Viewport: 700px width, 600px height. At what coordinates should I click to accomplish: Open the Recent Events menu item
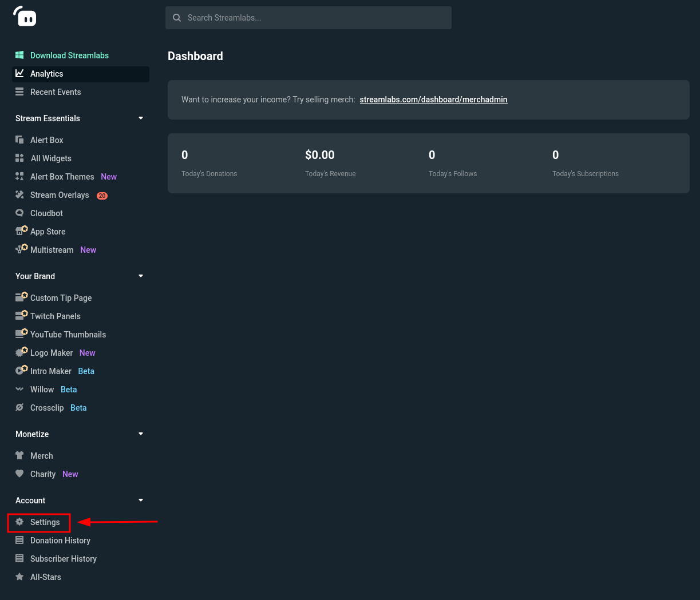(56, 92)
